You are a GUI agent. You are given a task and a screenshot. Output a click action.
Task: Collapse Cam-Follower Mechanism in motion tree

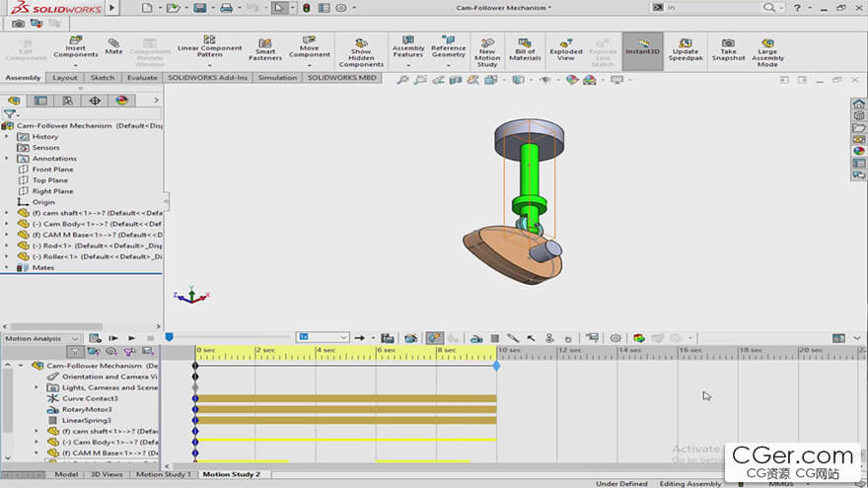(x=21, y=365)
